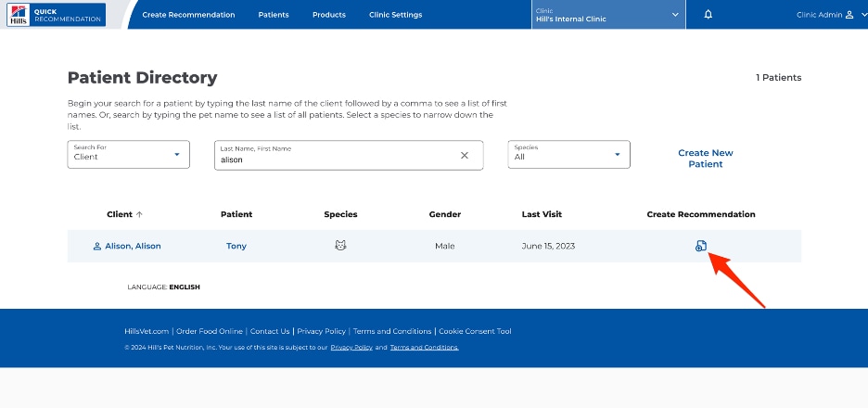Expand the Clinic selector dropdown
The image size is (868, 408).
click(608, 15)
